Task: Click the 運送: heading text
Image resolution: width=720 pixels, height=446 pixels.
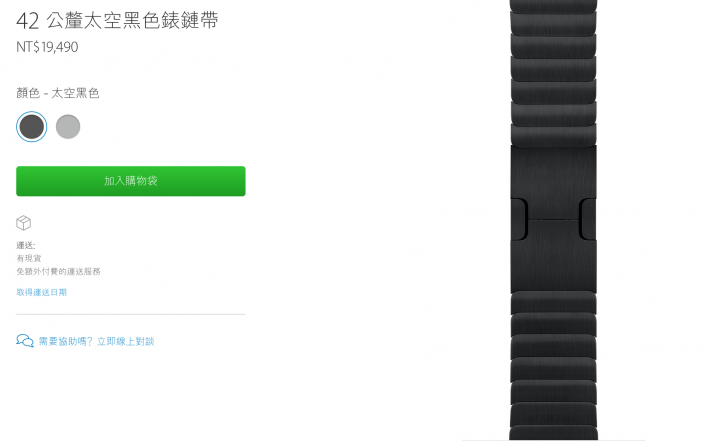Action: 26,245
